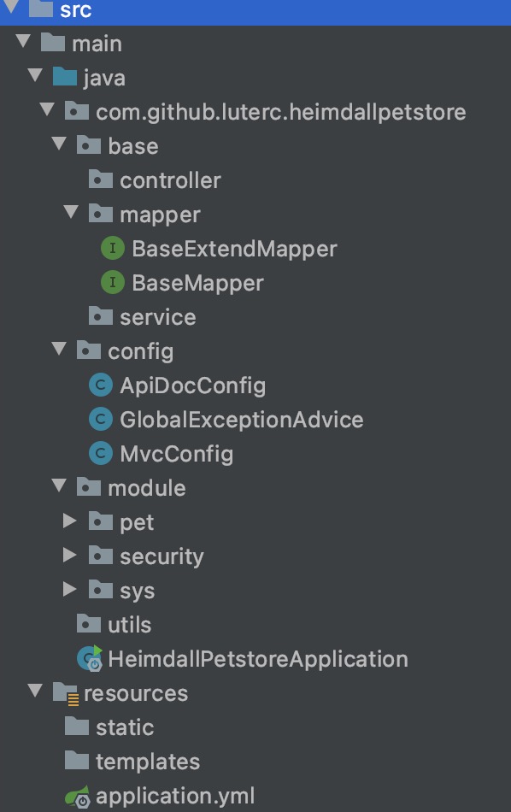Viewport: 511px width, 812px height.
Task: Click the resources folder icon
Action: click(66, 693)
